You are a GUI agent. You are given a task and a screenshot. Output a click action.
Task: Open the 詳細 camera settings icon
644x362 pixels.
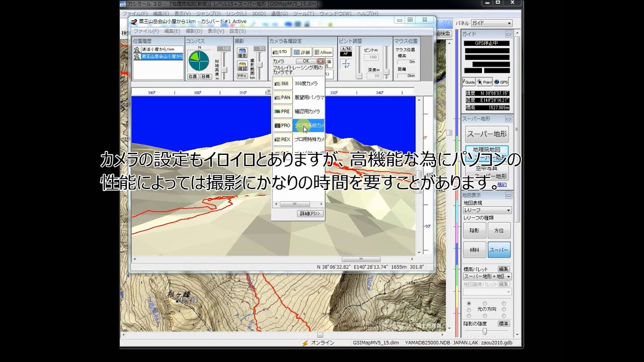302,52
